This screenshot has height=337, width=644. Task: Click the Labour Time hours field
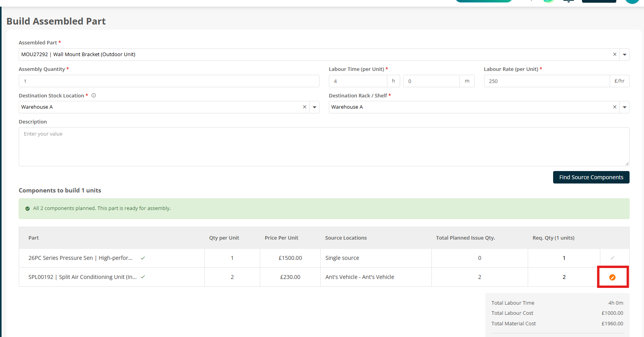pos(358,81)
